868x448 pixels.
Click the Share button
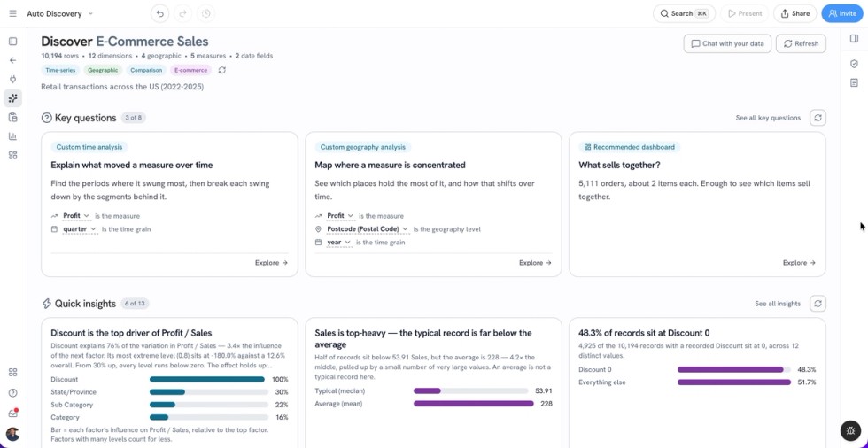795,13
